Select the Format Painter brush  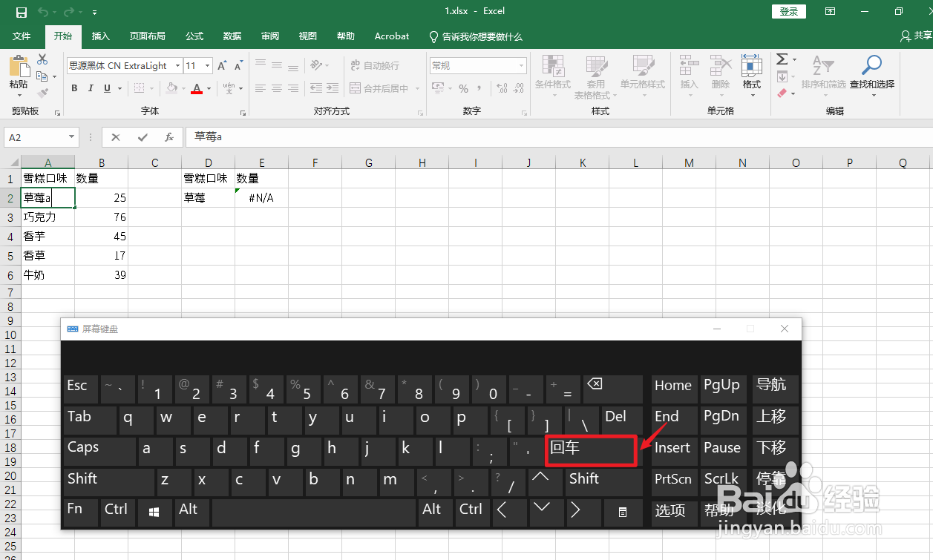pos(42,93)
